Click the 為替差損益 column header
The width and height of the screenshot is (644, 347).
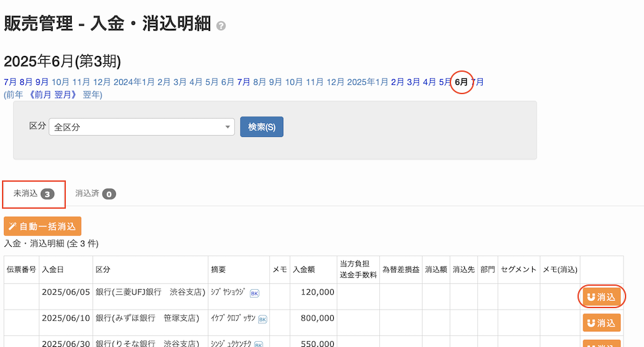click(401, 270)
